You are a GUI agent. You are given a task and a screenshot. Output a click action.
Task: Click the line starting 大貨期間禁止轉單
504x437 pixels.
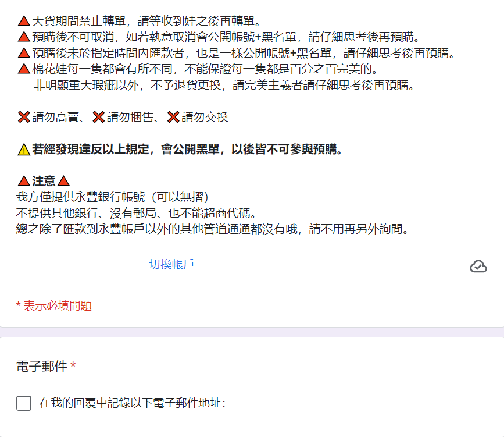(146, 21)
